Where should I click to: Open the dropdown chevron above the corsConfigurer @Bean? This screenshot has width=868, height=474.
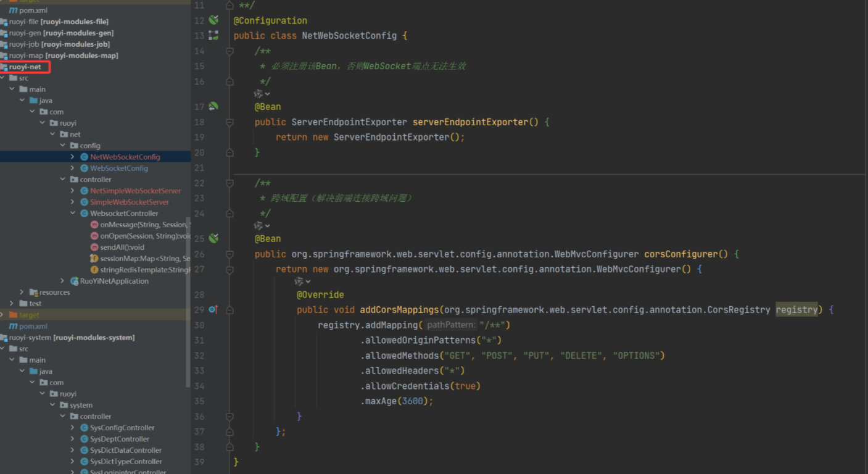pyautogui.click(x=268, y=226)
